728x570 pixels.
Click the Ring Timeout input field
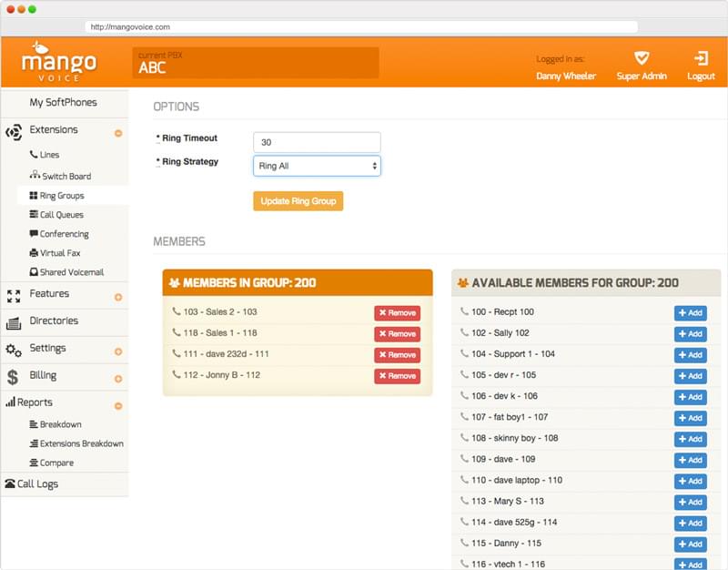click(317, 142)
